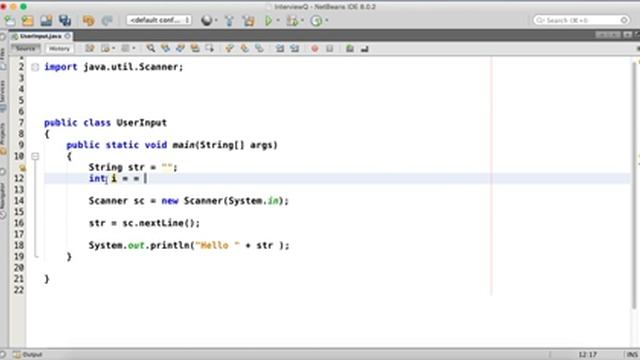The height and width of the screenshot is (360, 640).
Task: Click the 'String str = "";' line
Action: click(133, 167)
